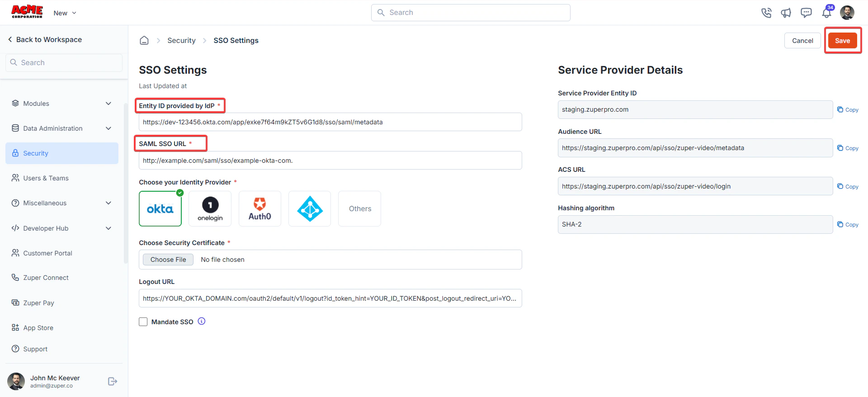868x397 pixels.
Task: Copy the Audience URL
Action: 848,148
